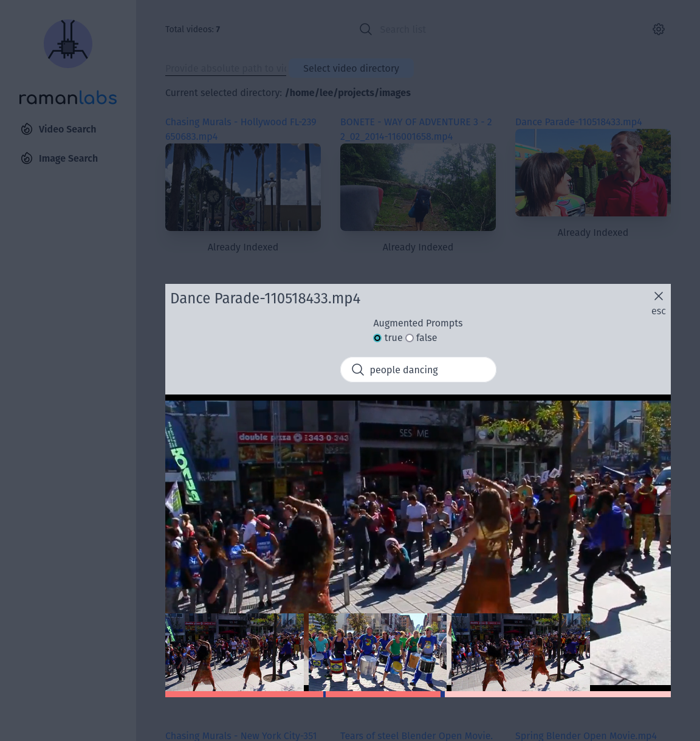Click the search list magnifier icon

pos(366,29)
